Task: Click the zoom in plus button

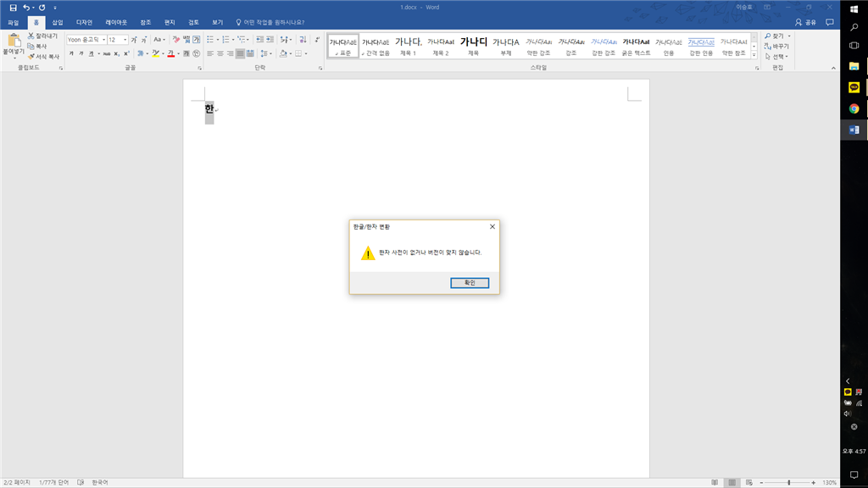Action: point(813,482)
